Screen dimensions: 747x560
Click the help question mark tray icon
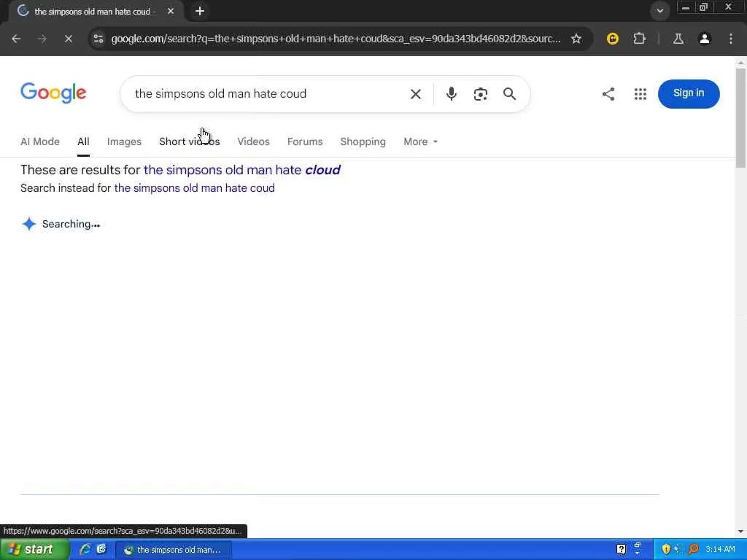pos(621,550)
